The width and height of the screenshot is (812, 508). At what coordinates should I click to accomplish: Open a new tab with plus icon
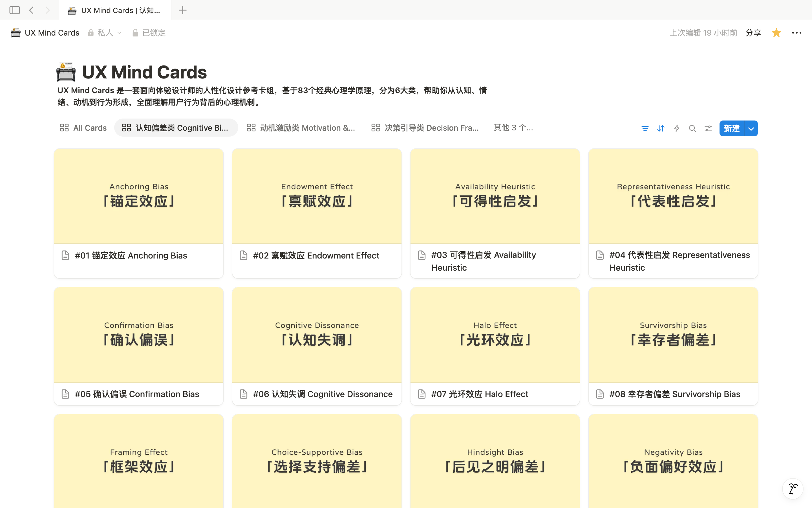point(182,10)
